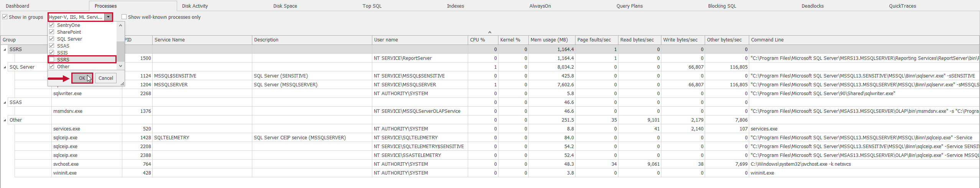Switch to the Dashboard tab
This screenshot has width=980, height=188.
point(18,6)
